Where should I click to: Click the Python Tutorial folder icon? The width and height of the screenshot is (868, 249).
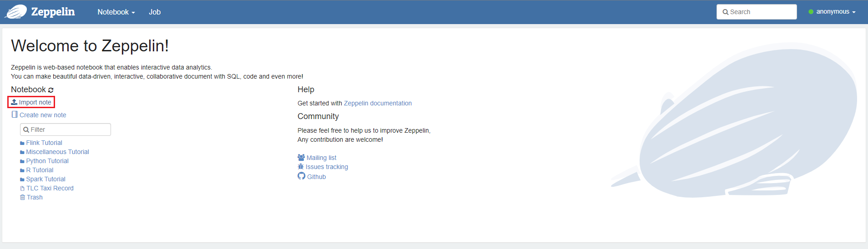click(x=22, y=161)
